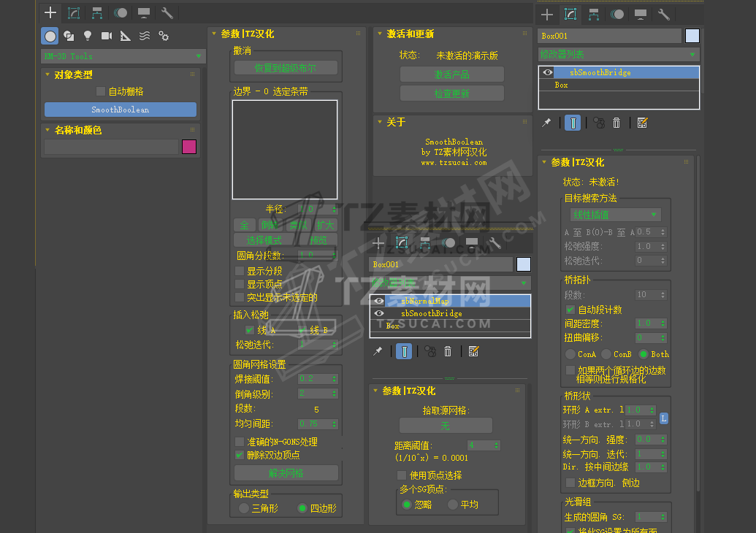Select the Geometry sphere category icon
The height and width of the screenshot is (533, 756).
(50, 37)
